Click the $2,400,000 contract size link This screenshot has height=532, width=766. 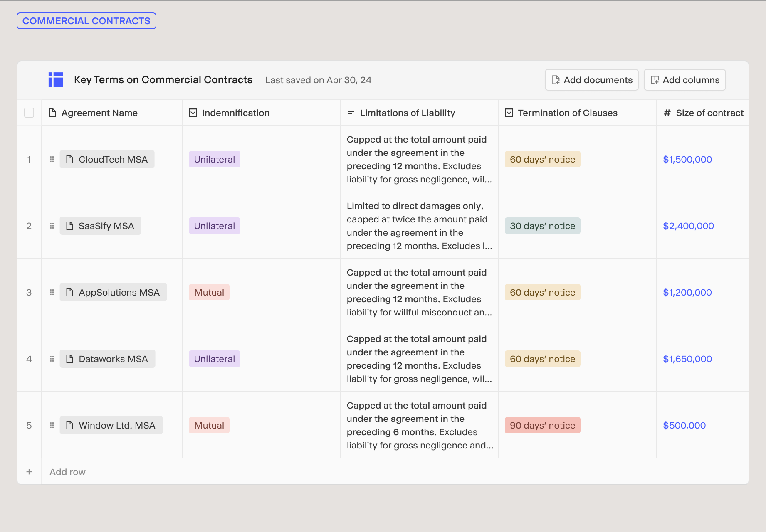click(688, 226)
